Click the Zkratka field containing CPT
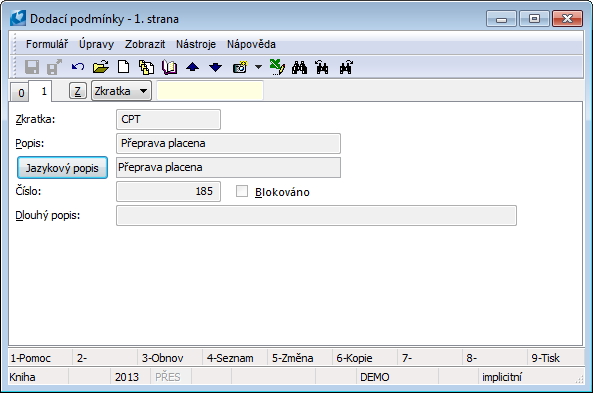Viewport: 593px width, 393px height. click(168, 120)
